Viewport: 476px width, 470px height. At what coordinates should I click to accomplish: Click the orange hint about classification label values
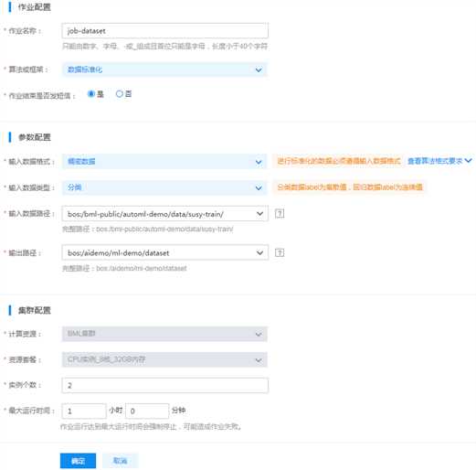(350, 187)
